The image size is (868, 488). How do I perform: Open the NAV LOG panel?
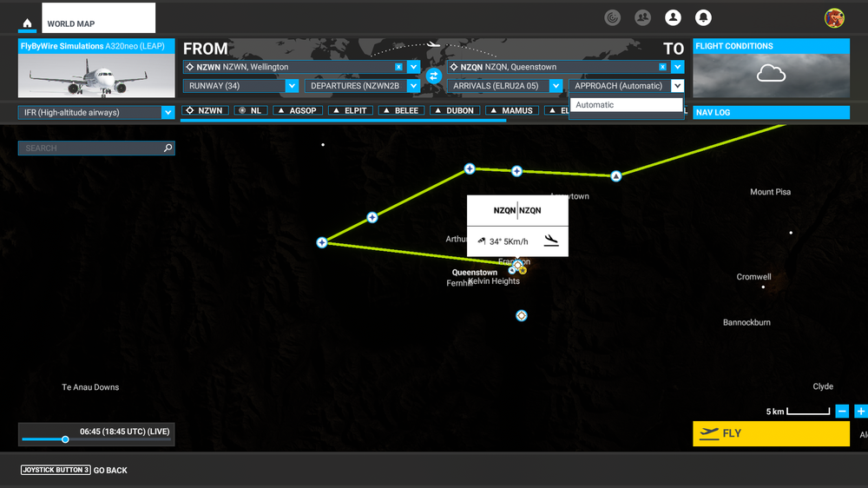coord(771,113)
